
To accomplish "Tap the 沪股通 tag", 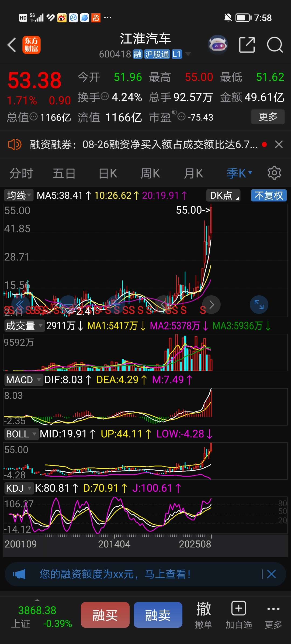I will tap(157, 54).
